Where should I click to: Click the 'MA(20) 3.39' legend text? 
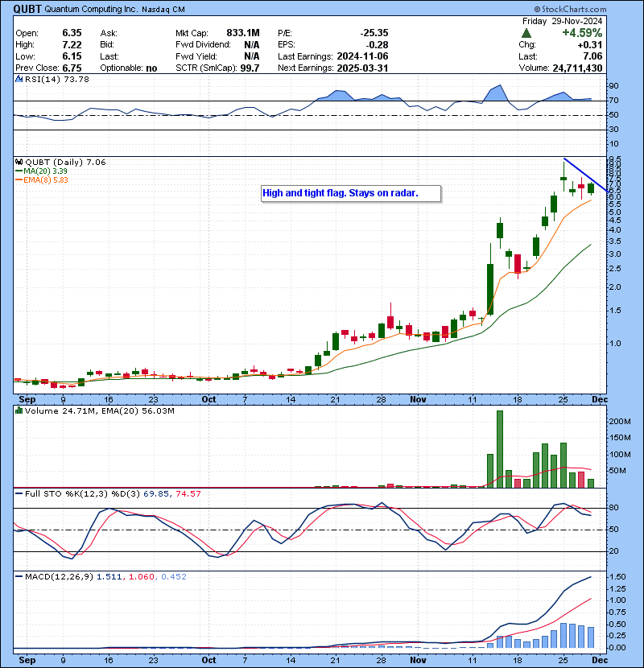pos(45,171)
